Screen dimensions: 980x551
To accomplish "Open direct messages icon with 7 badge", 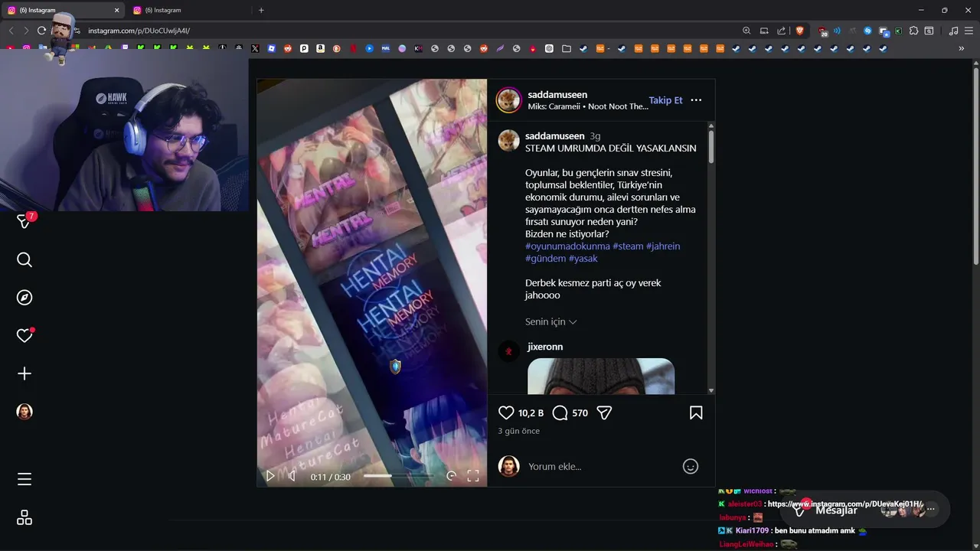I will (x=24, y=221).
